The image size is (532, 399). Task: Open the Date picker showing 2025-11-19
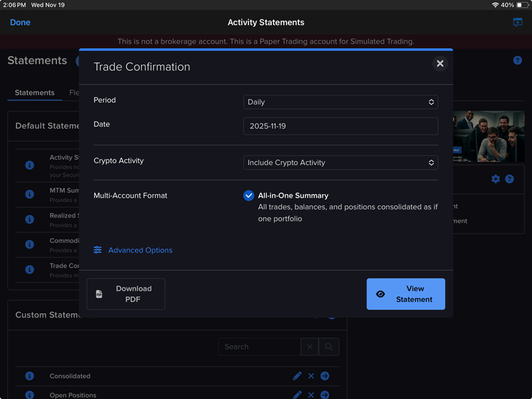click(x=340, y=126)
